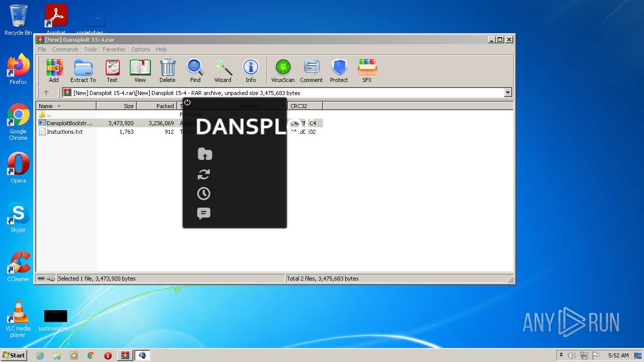Open the Tools menu

tap(91, 49)
